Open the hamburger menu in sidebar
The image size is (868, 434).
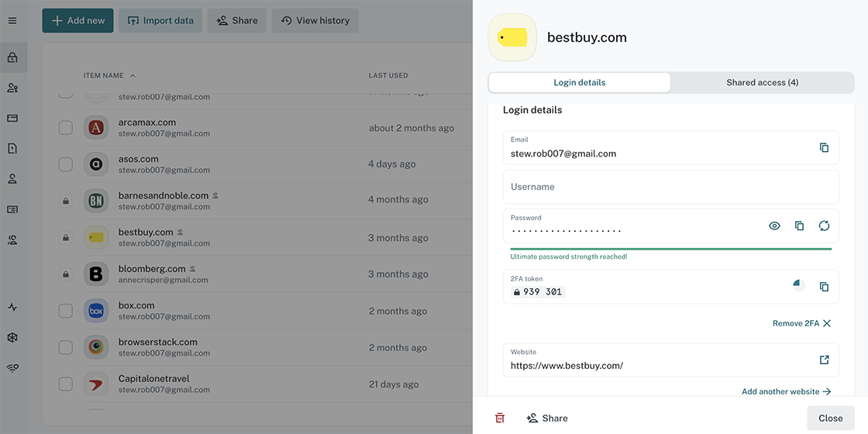pos(12,20)
